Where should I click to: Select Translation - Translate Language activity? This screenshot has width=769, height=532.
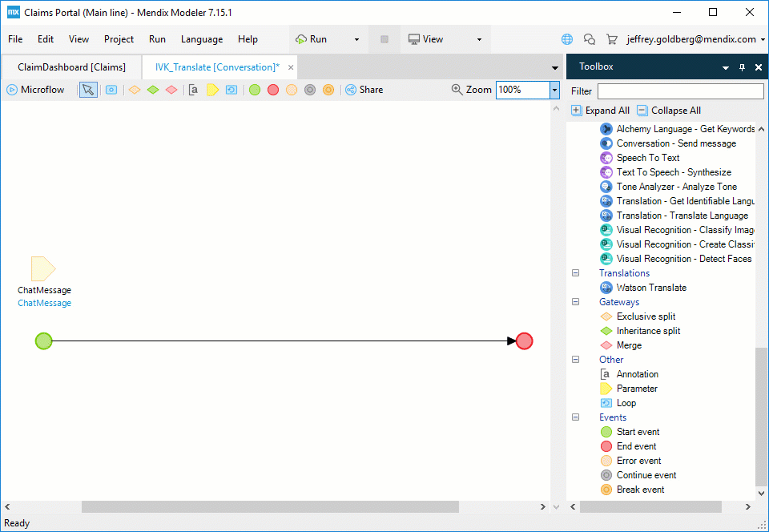click(x=674, y=216)
